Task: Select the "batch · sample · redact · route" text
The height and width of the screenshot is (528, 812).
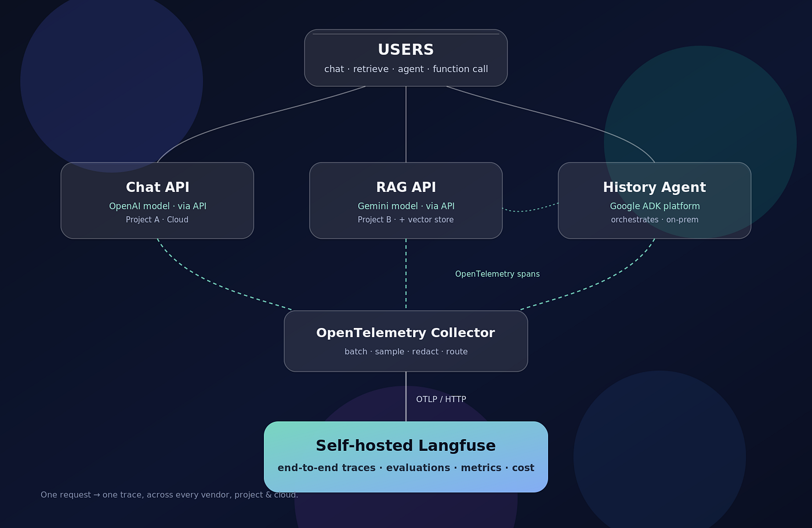Action: pos(406,352)
